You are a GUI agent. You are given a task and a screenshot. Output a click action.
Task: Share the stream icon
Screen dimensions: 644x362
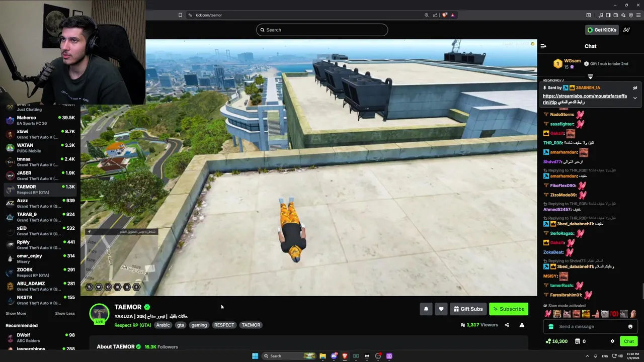tap(507, 325)
